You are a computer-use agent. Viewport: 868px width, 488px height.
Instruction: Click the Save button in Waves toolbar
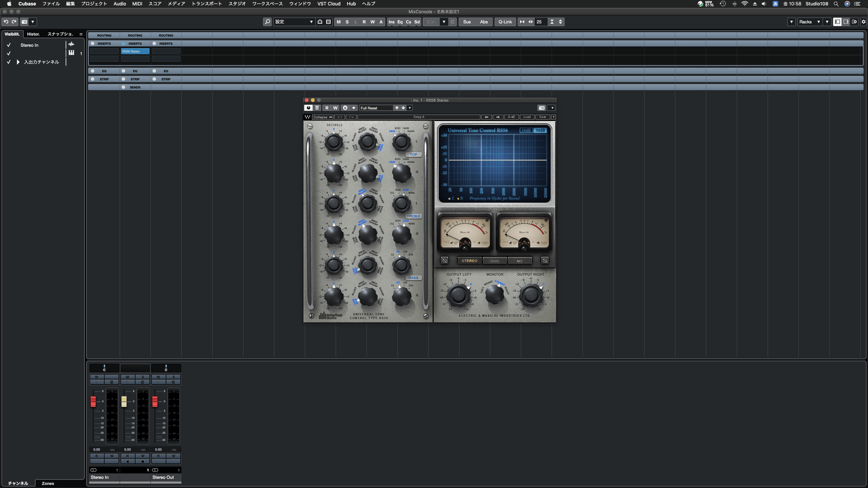[x=542, y=117]
